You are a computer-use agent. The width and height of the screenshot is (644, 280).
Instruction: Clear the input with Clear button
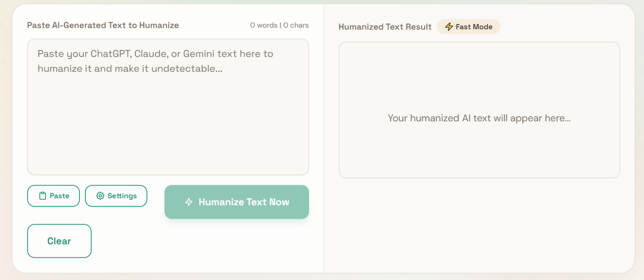(x=59, y=241)
